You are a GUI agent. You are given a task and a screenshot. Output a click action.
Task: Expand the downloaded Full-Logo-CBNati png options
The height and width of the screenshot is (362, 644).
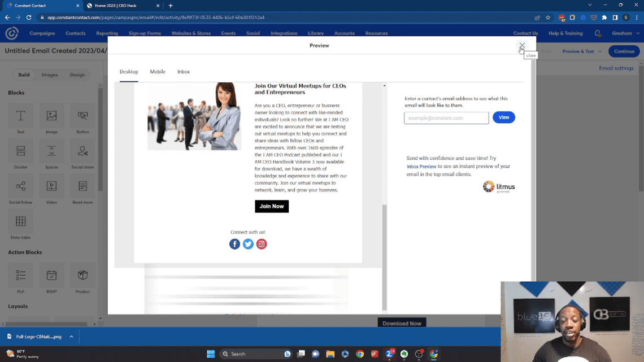point(71,336)
